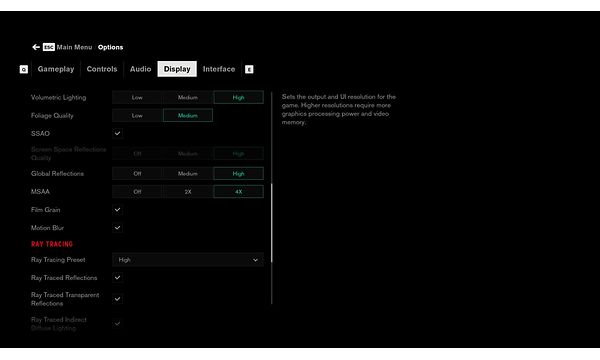600x360 pixels.
Task: Switch to the Gameplay tab
Action: [56, 69]
